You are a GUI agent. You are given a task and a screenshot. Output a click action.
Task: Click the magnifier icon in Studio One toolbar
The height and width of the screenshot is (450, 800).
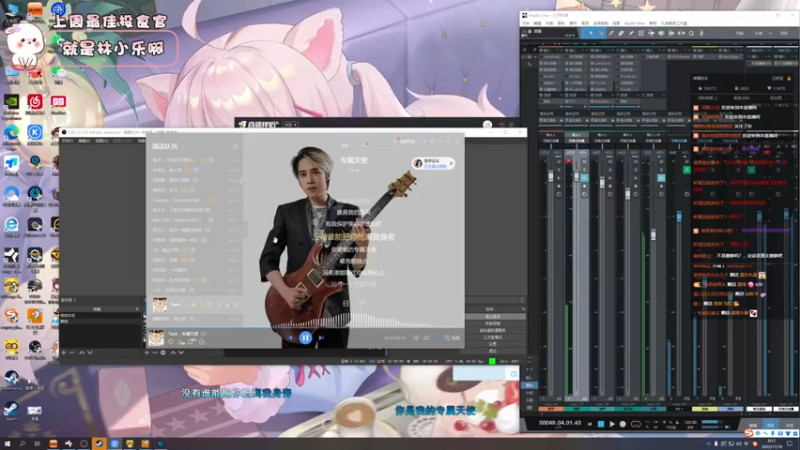tap(691, 33)
